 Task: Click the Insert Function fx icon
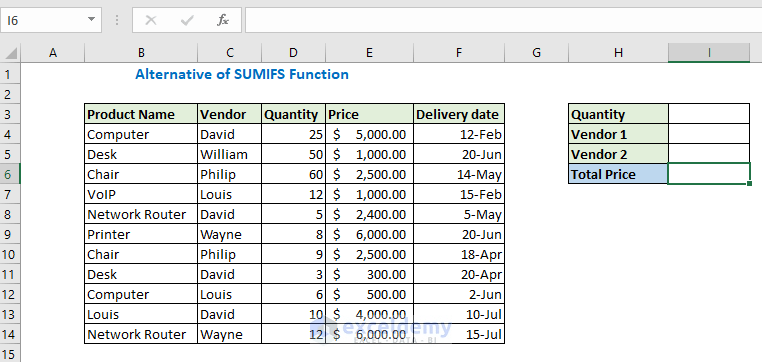[223, 20]
